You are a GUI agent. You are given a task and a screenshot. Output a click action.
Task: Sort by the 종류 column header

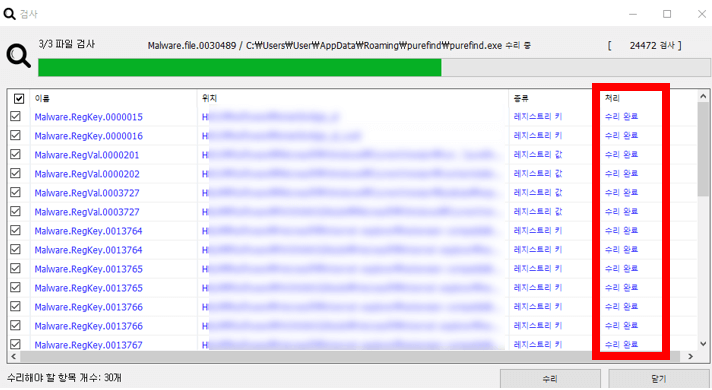point(521,98)
